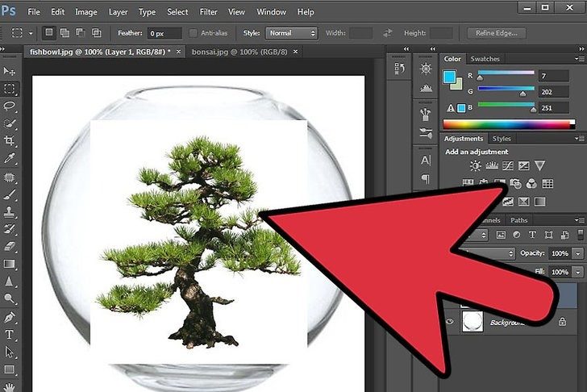This screenshot has height=392, width=587.
Task: Select the Move tool
Action: coord(10,71)
